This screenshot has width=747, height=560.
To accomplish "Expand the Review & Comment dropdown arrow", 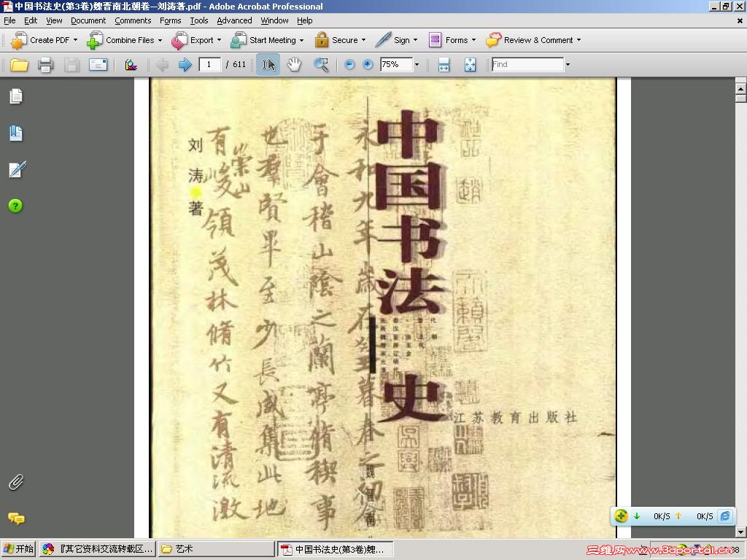I will click(578, 40).
